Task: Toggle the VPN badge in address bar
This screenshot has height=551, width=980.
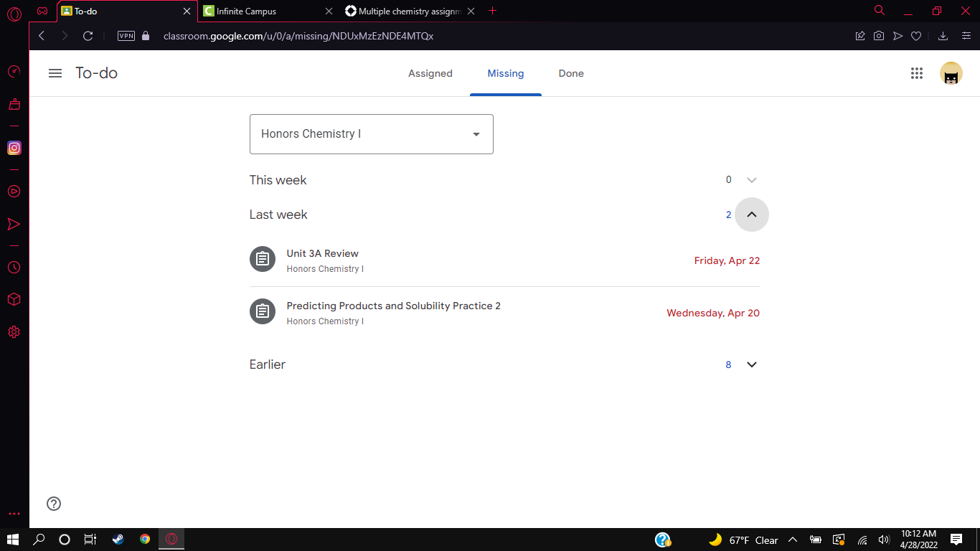Action: coord(126,36)
